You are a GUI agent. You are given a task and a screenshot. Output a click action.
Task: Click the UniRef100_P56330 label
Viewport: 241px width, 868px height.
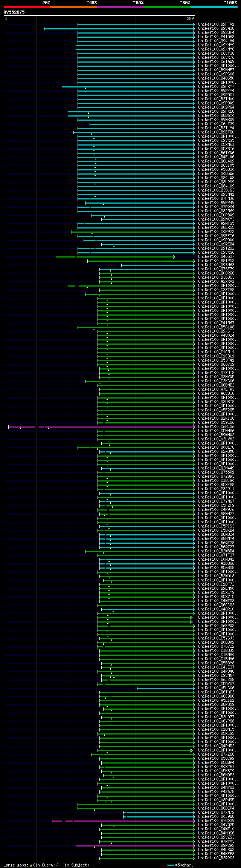pyautogui.click(x=216, y=170)
